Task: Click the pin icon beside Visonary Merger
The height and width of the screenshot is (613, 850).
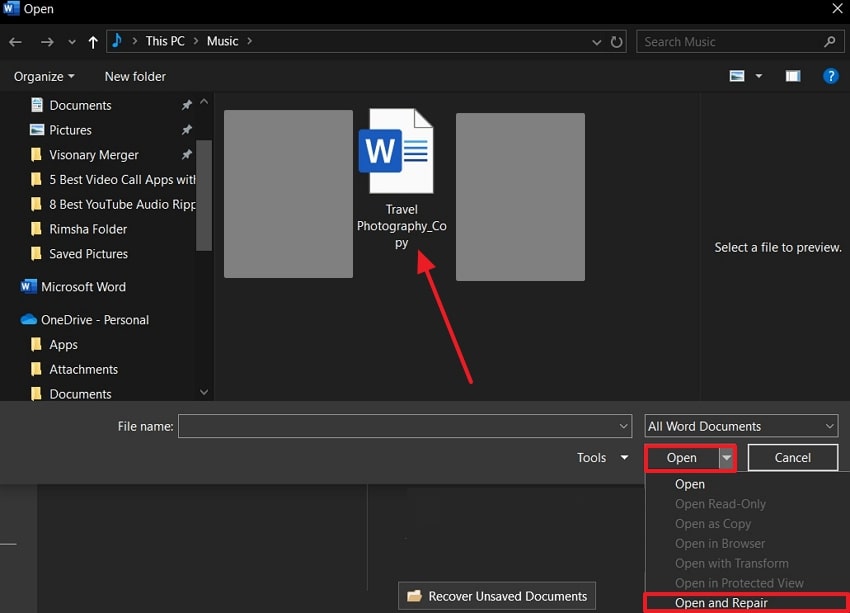Action: pyautogui.click(x=186, y=154)
